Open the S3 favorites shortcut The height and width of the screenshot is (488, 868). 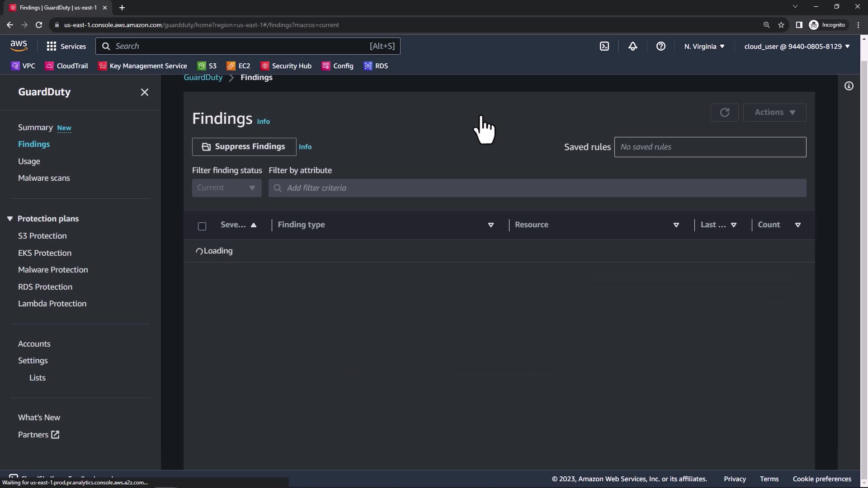(207, 66)
